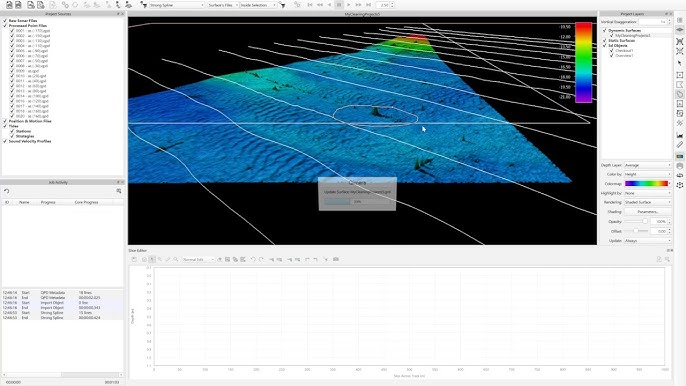Image resolution: width=686 pixels, height=386 pixels.
Task: Click the Colormap rainbow swatch
Action: pyautogui.click(x=646, y=184)
